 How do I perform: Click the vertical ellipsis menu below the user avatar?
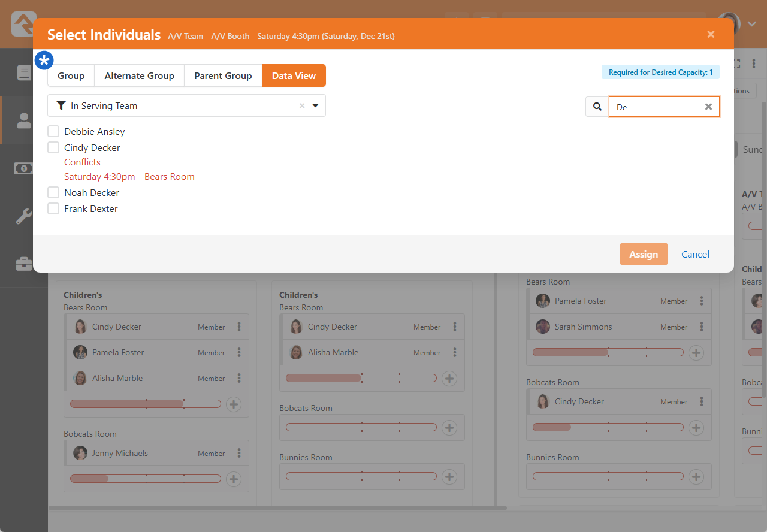(x=754, y=64)
